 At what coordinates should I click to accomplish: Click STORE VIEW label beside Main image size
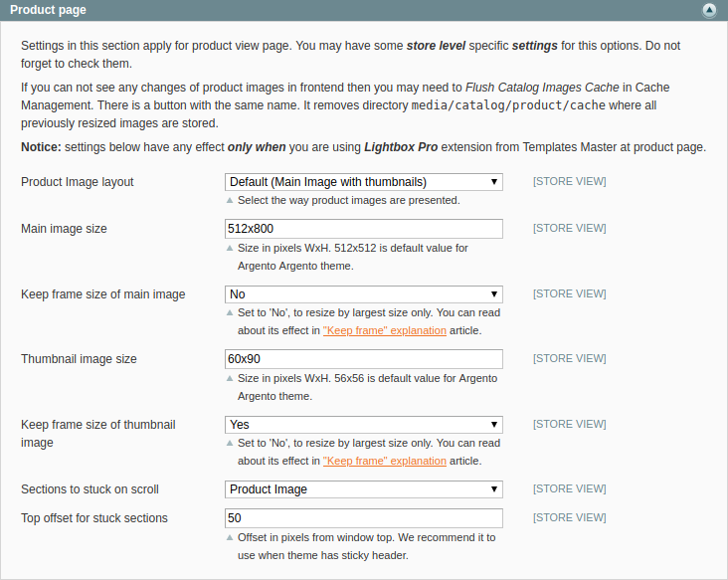(x=570, y=229)
